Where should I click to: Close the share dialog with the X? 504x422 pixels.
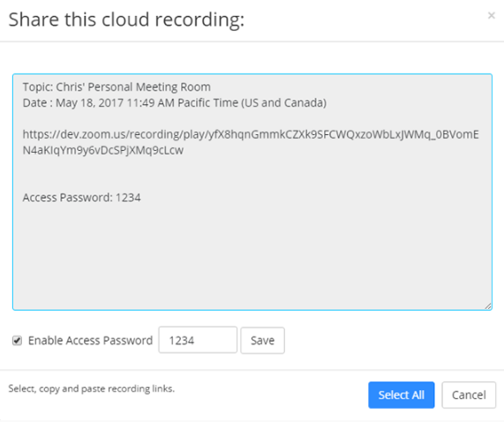491,15
